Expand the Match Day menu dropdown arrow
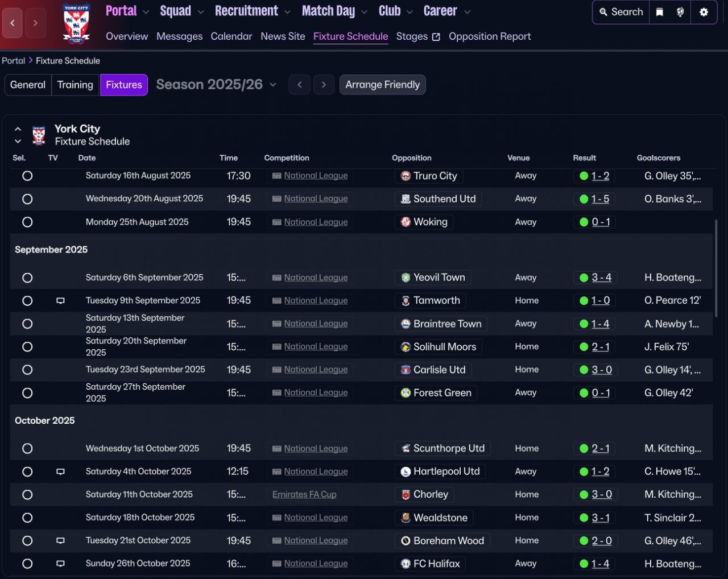Viewport: 728px width, 579px height. (364, 12)
